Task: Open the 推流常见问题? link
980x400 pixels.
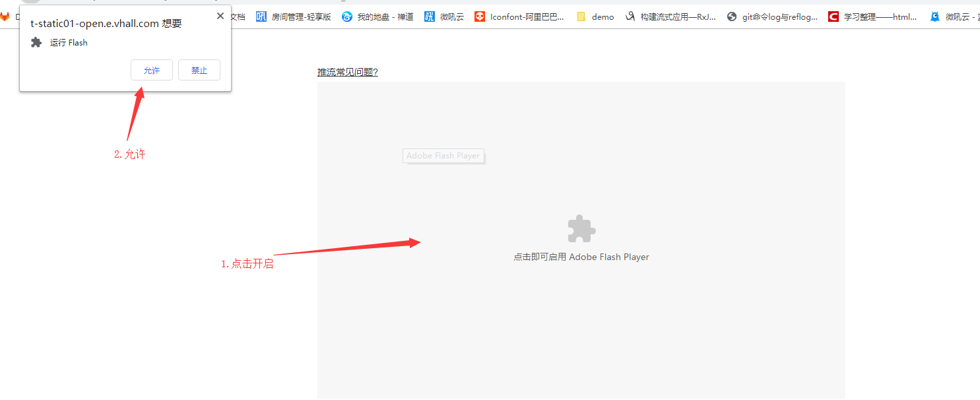Action: click(348, 72)
